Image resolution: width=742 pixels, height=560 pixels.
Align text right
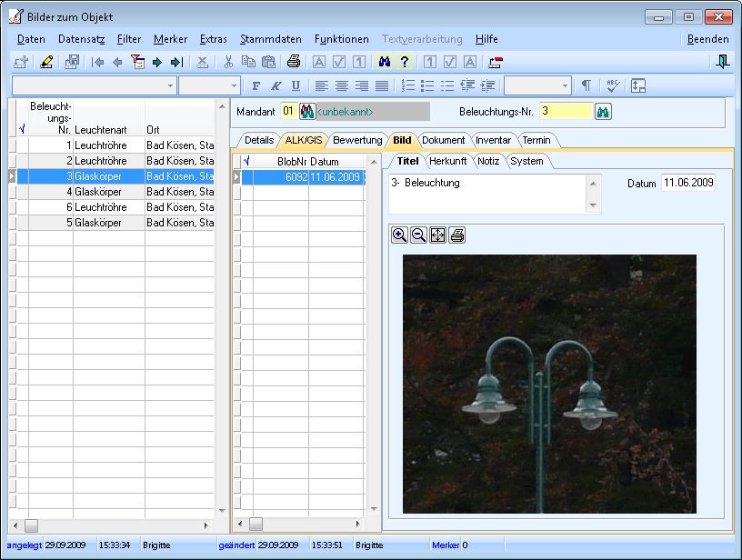[x=362, y=85]
